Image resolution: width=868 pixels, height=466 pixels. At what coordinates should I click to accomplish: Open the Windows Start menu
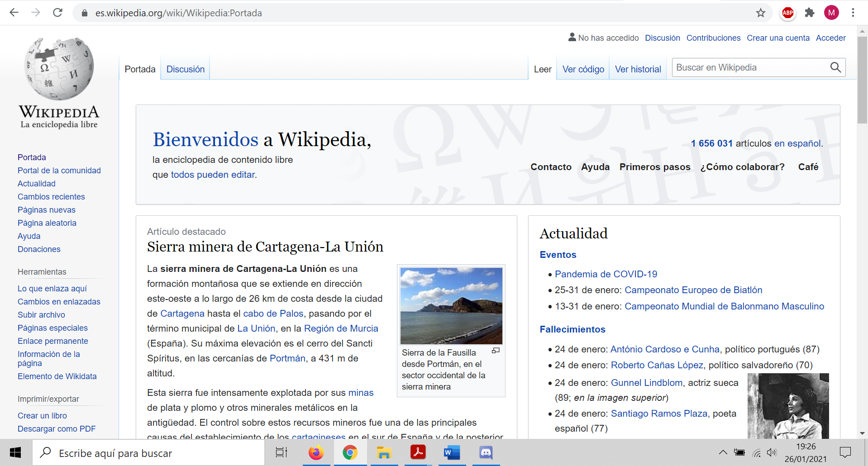pyautogui.click(x=15, y=452)
